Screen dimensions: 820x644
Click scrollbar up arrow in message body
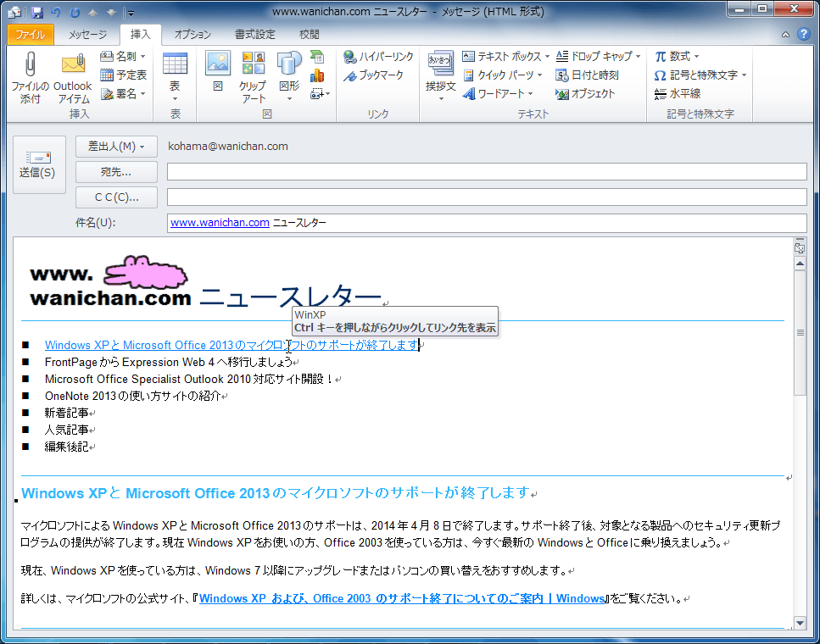[x=800, y=264]
